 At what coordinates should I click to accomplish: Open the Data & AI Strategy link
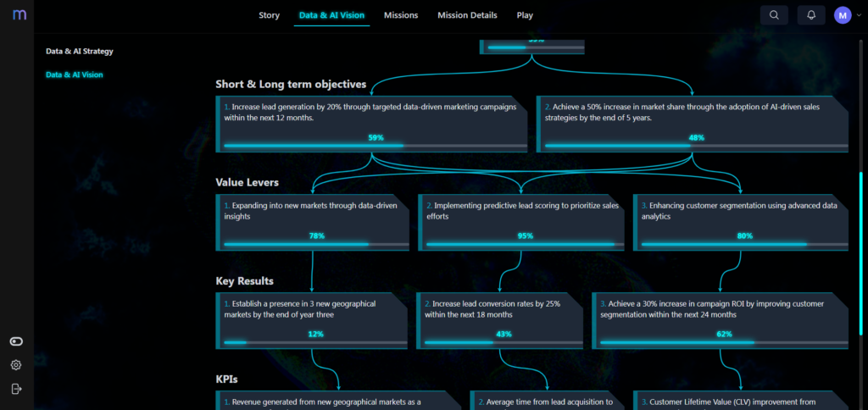coord(79,51)
